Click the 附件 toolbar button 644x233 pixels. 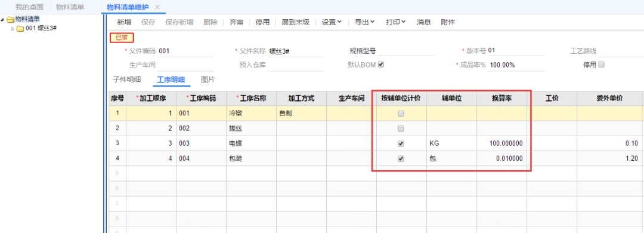pos(448,22)
